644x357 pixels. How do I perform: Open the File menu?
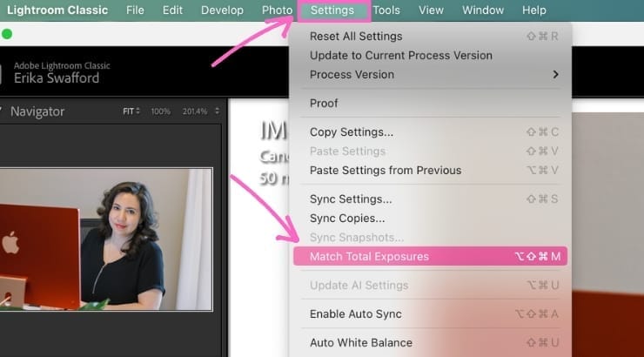[x=135, y=10]
